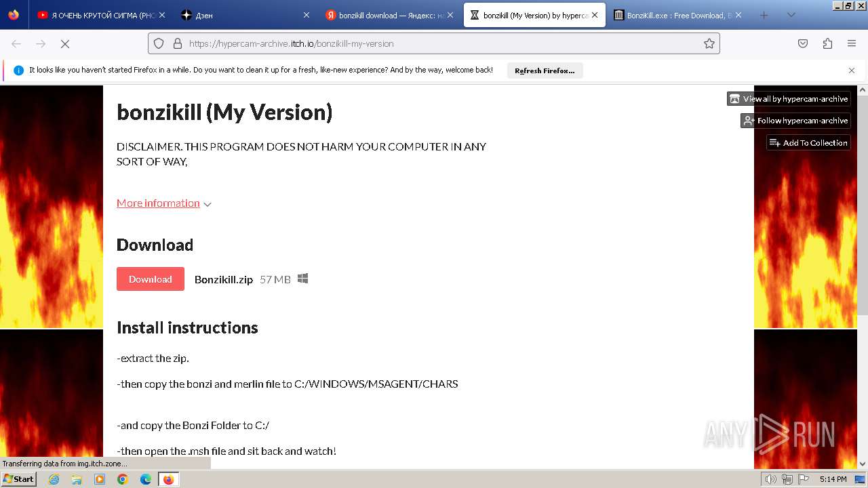The image size is (868, 488).
Task: Switch to the YouTube 'Я ОЧЕНЬ КРУТОЙ СИГМА' tab
Action: [x=100, y=15]
